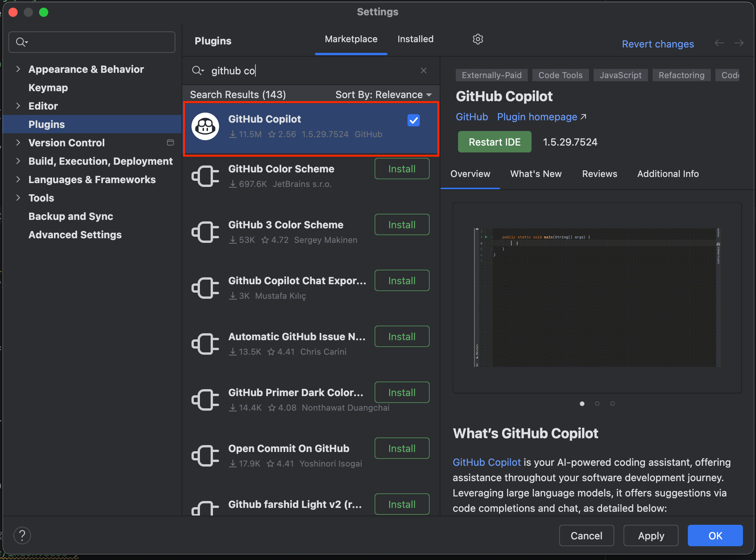Open the Sort By Relevance dropdown

click(383, 95)
